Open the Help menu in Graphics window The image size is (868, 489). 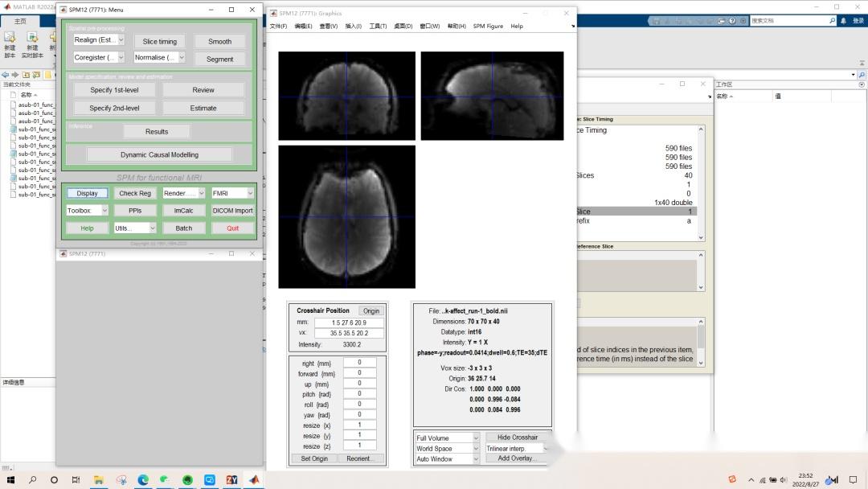(517, 26)
